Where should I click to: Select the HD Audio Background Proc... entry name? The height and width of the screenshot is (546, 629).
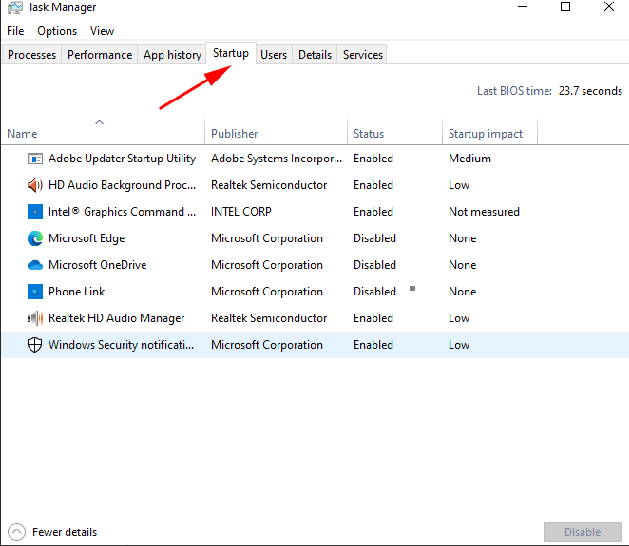pyautogui.click(x=122, y=185)
